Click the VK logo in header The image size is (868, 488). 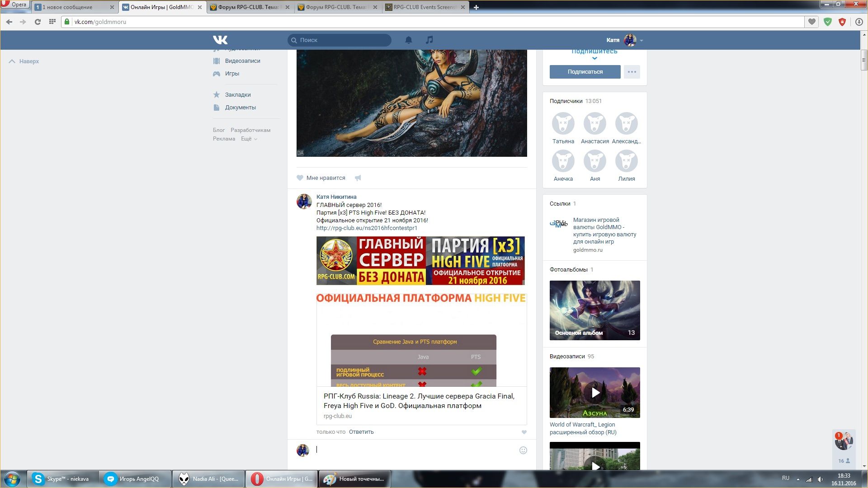click(x=220, y=40)
